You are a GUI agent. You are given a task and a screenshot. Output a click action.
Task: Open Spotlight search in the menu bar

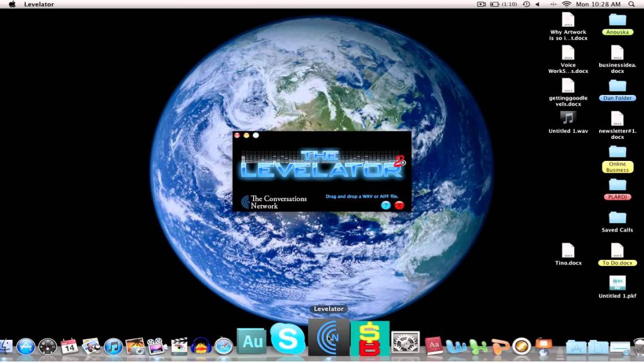tap(631, 5)
